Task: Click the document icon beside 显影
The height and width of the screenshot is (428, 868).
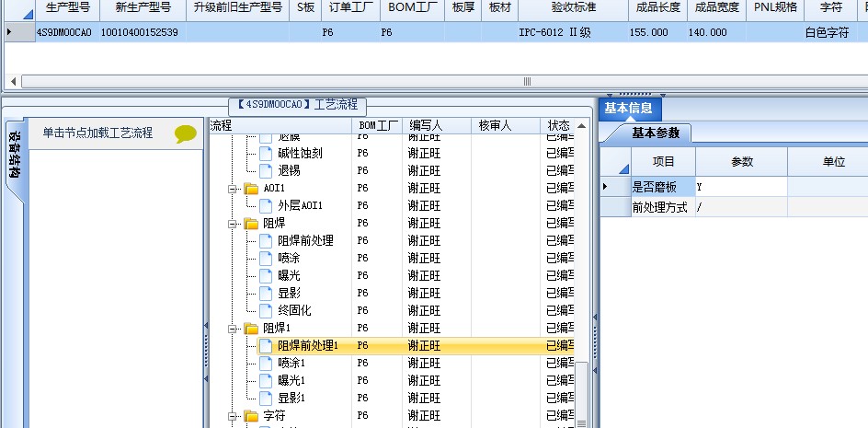Action: pos(267,293)
